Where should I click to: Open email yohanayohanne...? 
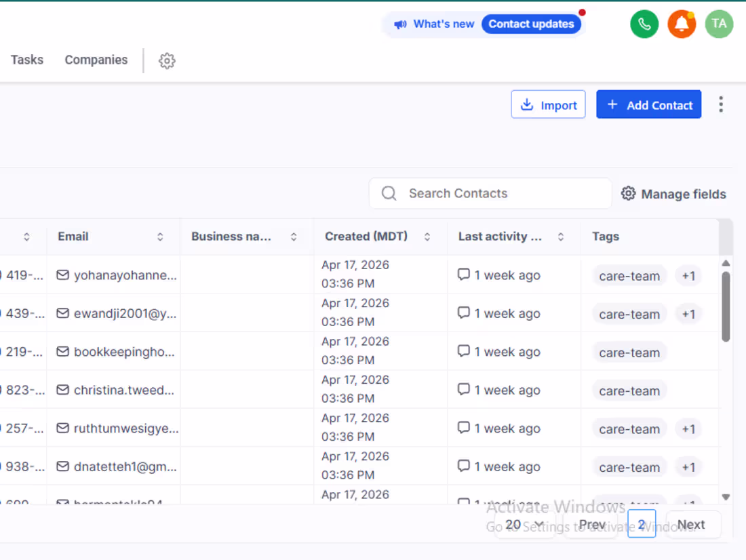(125, 275)
